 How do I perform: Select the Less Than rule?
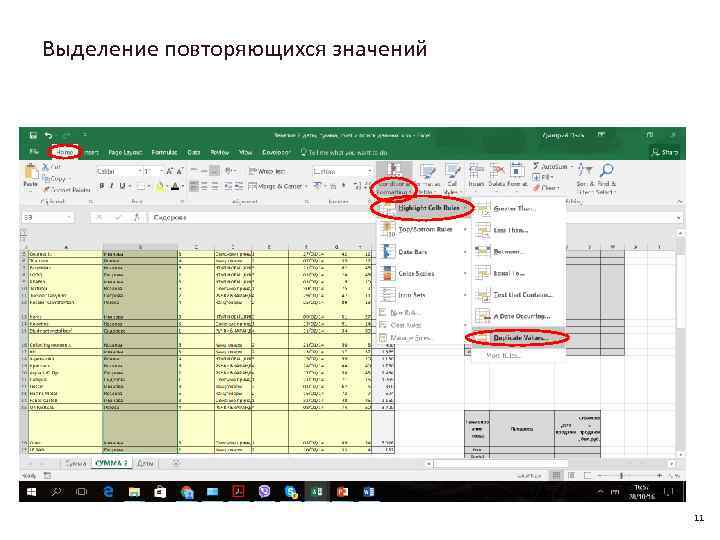point(518,230)
